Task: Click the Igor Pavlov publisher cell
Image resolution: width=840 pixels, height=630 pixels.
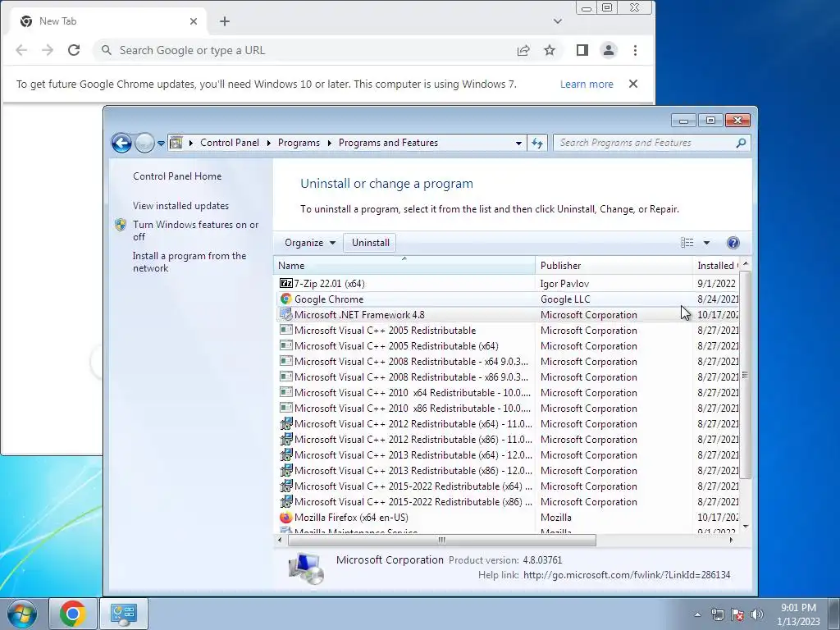Action: tap(564, 283)
